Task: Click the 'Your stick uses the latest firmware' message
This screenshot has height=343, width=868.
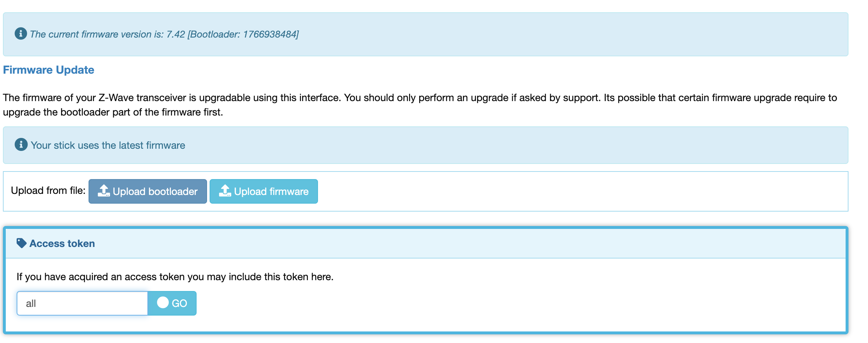Action: tap(108, 145)
